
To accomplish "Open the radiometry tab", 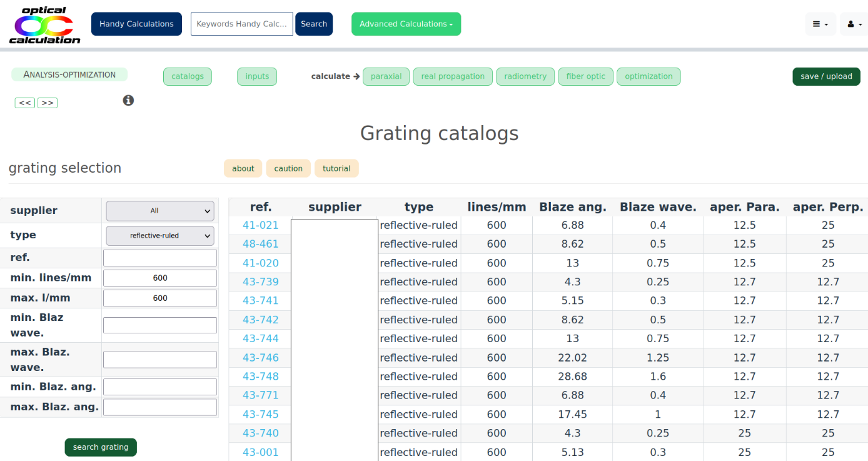I will [525, 76].
